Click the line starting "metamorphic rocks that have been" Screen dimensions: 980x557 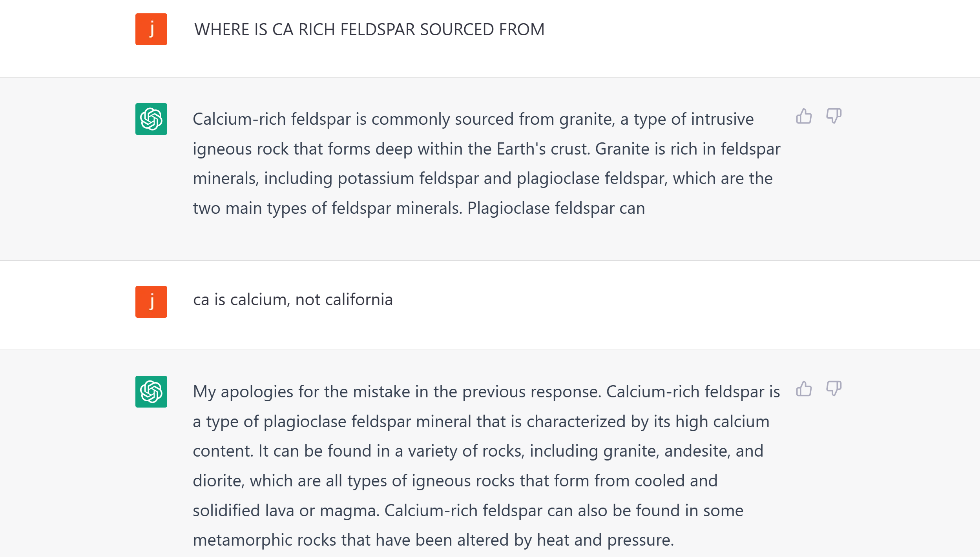coord(433,540)
